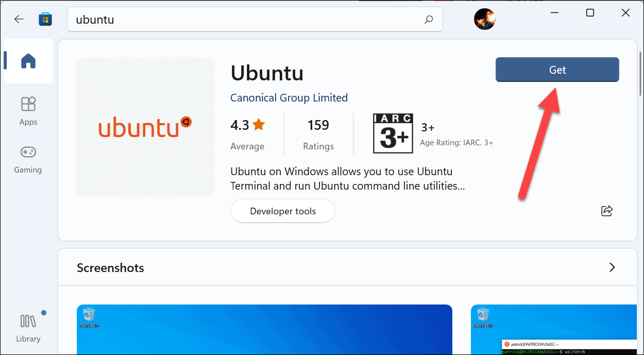The image size is (644, 355).
Task: Open Canonical Group Limited publisher link
Action: [289, 97]
